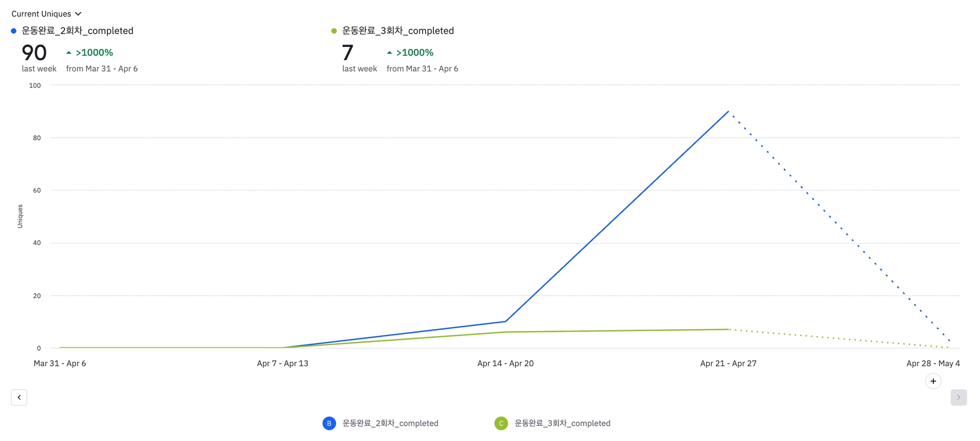Viewport: 980px width, 441px height.
Task: Toggle 운동완료_3회차_completed series in bottom legend
Action: (562, 423)
